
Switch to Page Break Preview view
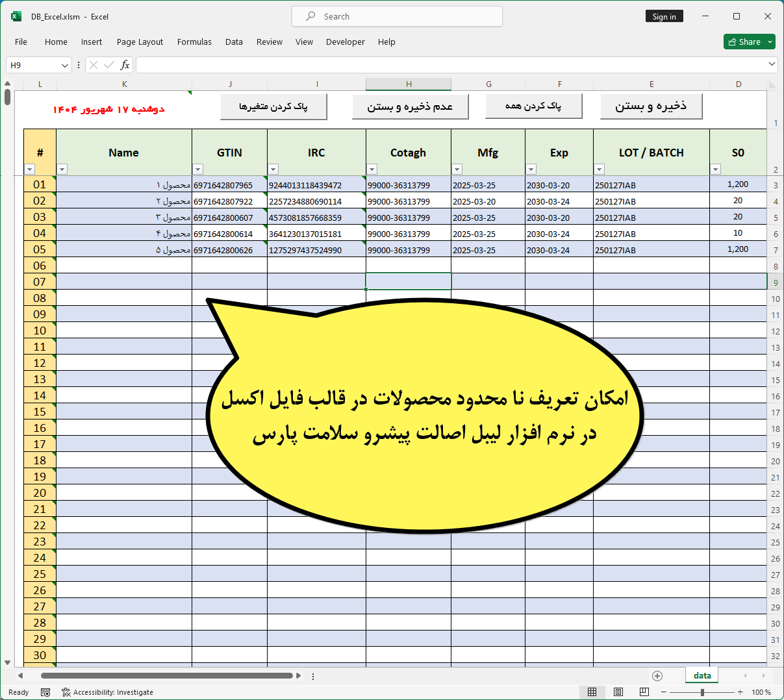(644, 692)
